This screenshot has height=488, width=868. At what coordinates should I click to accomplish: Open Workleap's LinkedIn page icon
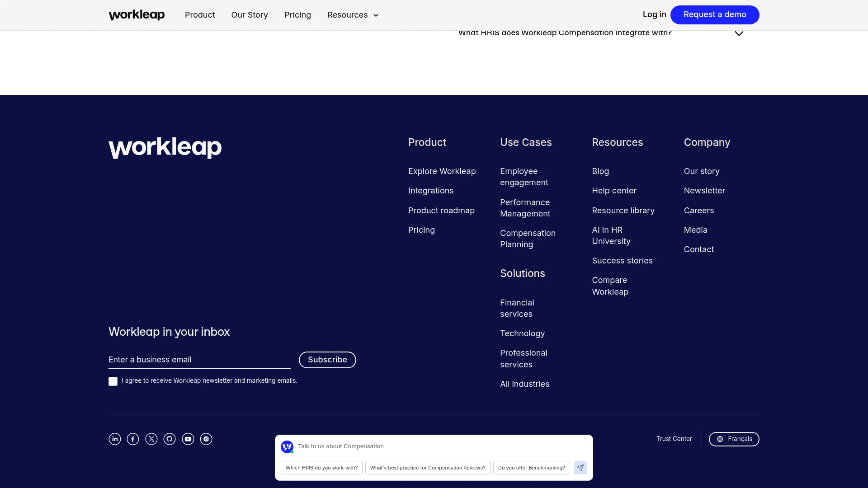pos(115,439)
